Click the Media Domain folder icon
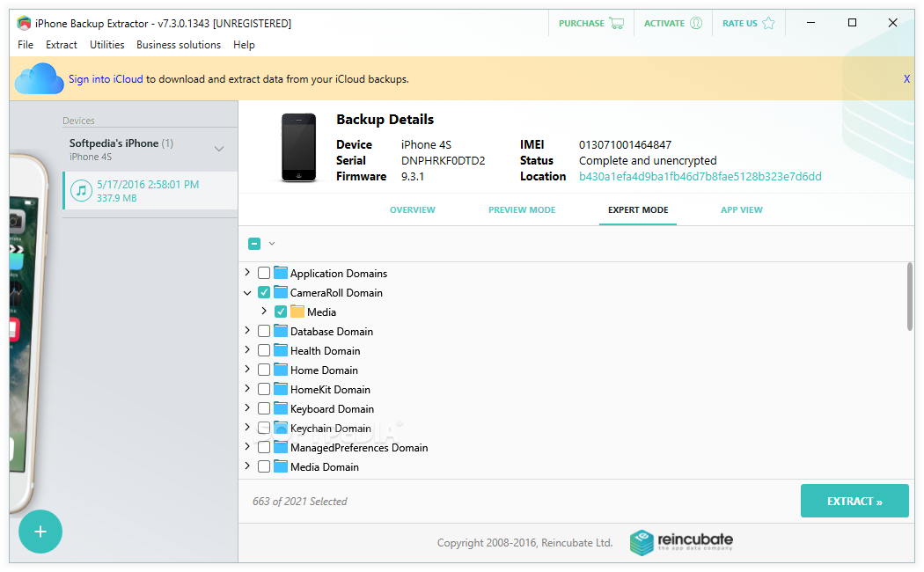The image size is (924, 572). [281, 467]
